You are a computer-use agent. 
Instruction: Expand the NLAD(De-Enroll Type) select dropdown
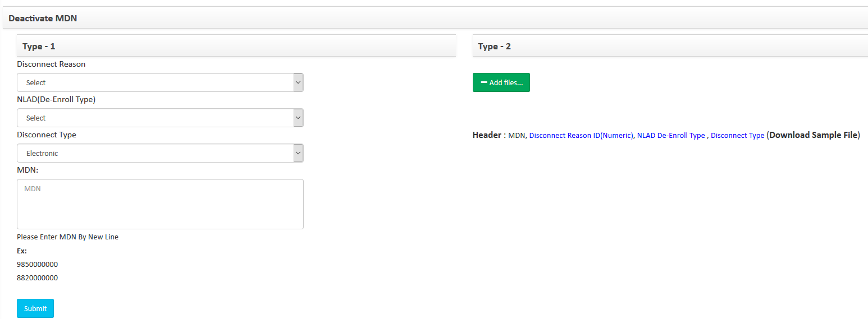pyautogui.click(x=160, y=118)
